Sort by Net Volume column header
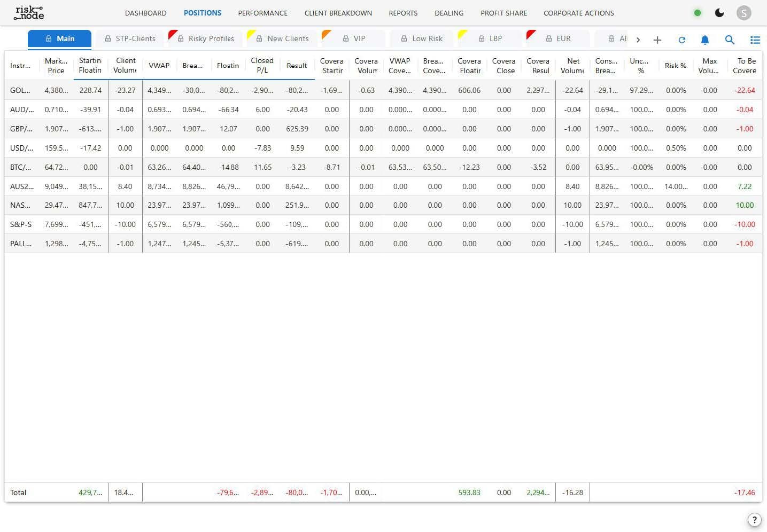Viewport: 767px width, 532px height. pyautogui.click(x=572, y=65)
